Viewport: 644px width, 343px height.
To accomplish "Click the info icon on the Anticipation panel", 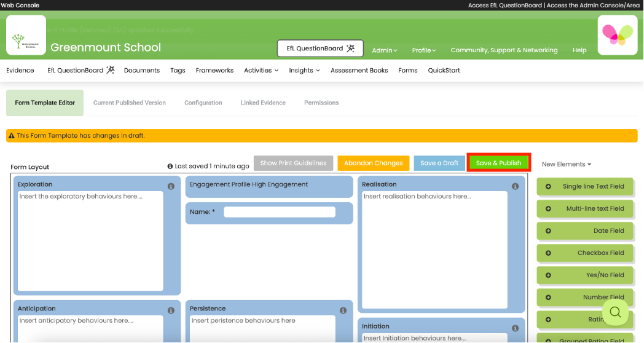I will coord(171,310).
